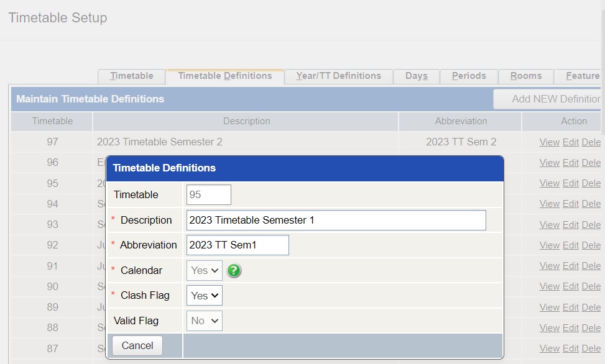Open the Calendar dropdown
Viewport: 605px width, 364px height.
point(203,270)
